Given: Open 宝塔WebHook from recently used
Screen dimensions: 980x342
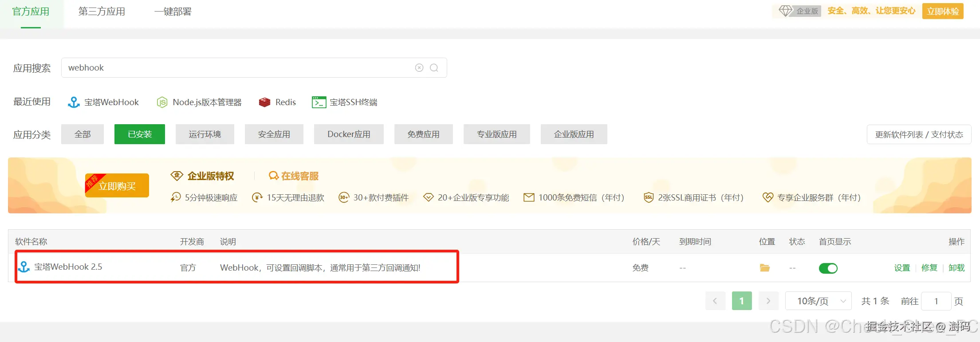Looking at the screenshot, I should (103, 102).
